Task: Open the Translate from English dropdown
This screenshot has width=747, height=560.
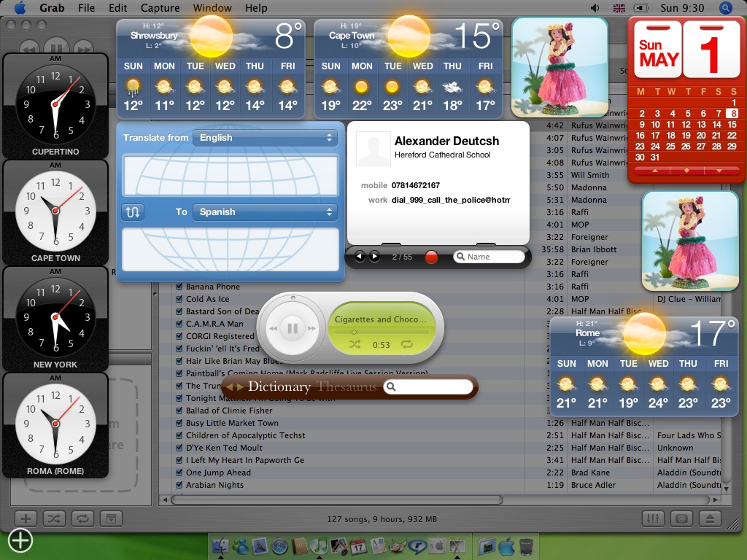Action: coord(265,138)
